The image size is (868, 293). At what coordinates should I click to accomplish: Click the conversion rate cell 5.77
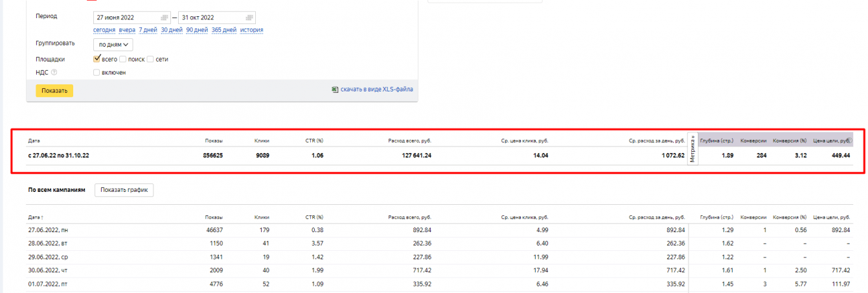801,283
